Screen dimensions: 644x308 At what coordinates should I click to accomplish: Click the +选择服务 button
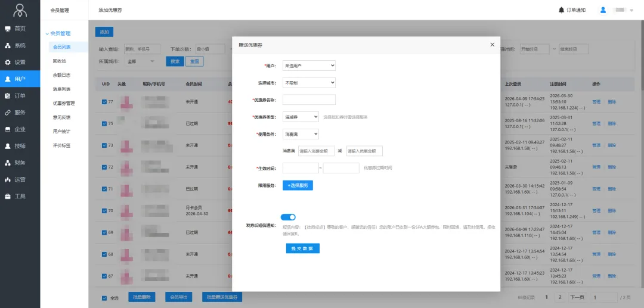point(298,185)
